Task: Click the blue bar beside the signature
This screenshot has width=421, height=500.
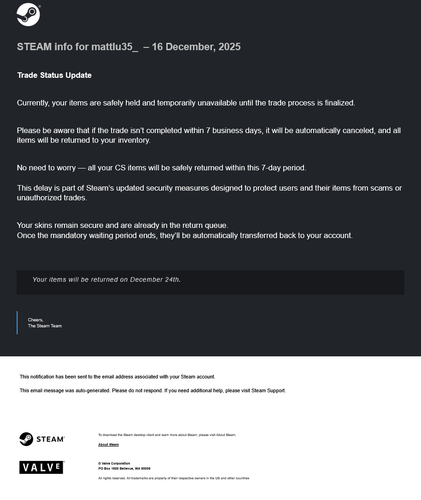Action: (17, 323)
